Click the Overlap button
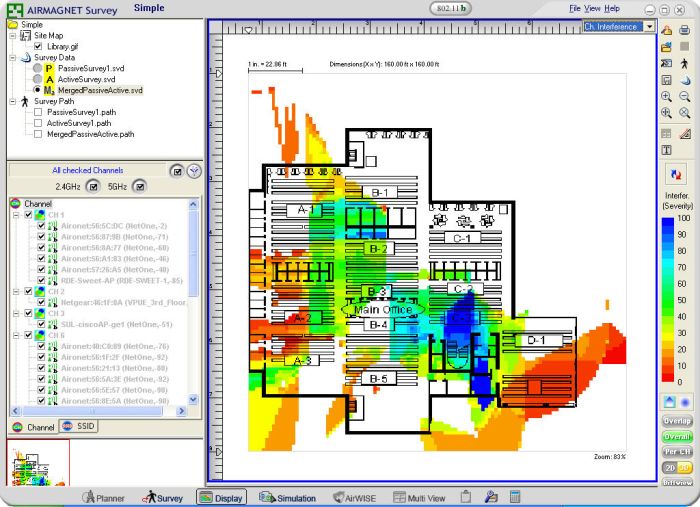700x507 pixels. coord(677,421)
